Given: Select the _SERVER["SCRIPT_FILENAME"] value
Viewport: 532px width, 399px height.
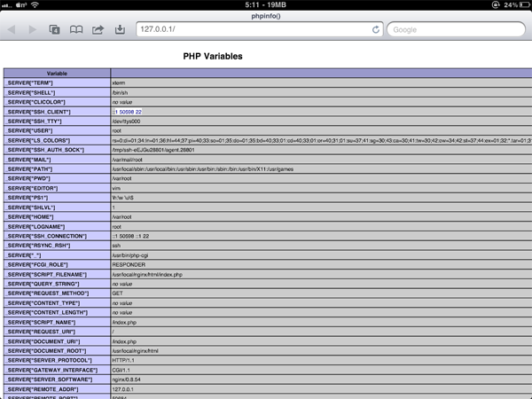Looking at the screenshot, I should click(x=147, y=275).
